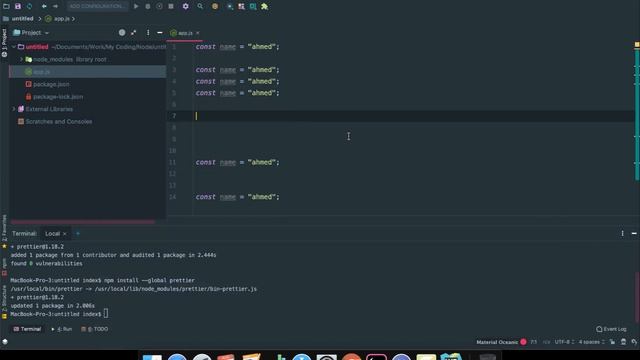The height and width of the screenshot is (360, 640).
Task: Click the rightmost status bar arrow icon
Action: tap(634, 342)
